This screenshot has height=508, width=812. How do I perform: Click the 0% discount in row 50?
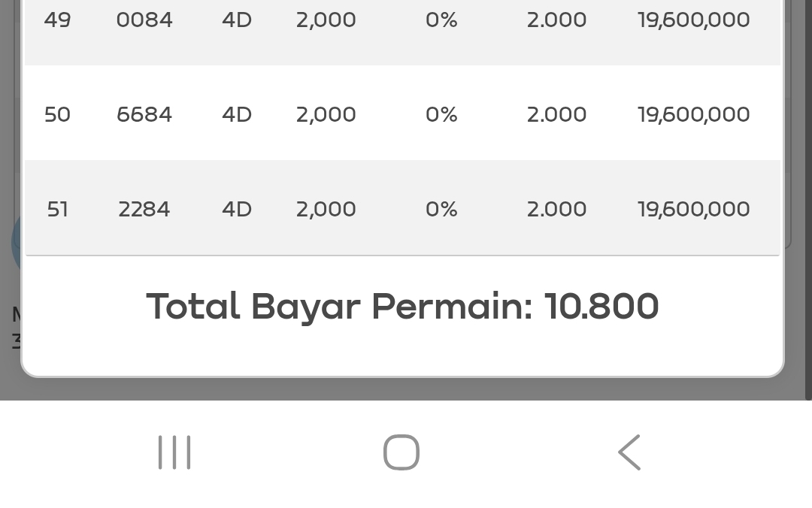441,115
